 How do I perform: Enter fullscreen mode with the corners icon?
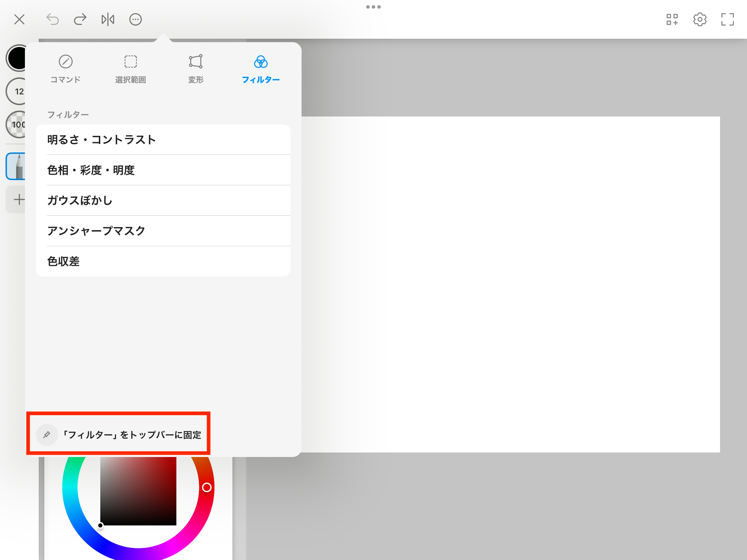coord(728,19)
